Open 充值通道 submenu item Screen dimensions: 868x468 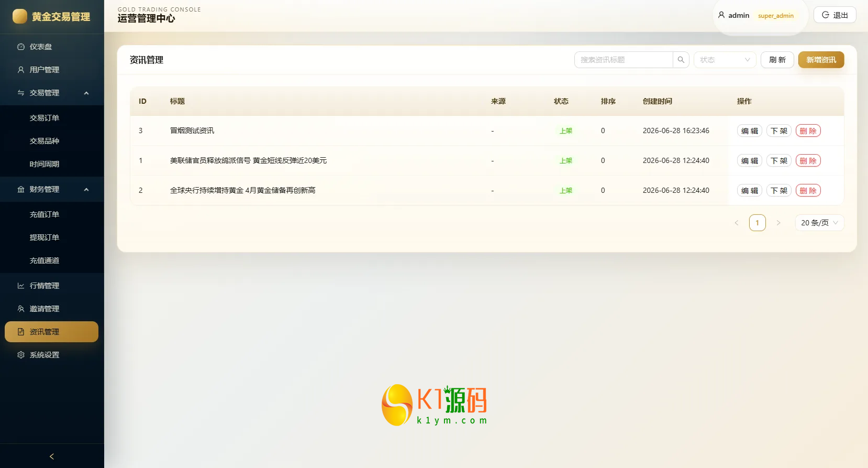pos(52,260)
